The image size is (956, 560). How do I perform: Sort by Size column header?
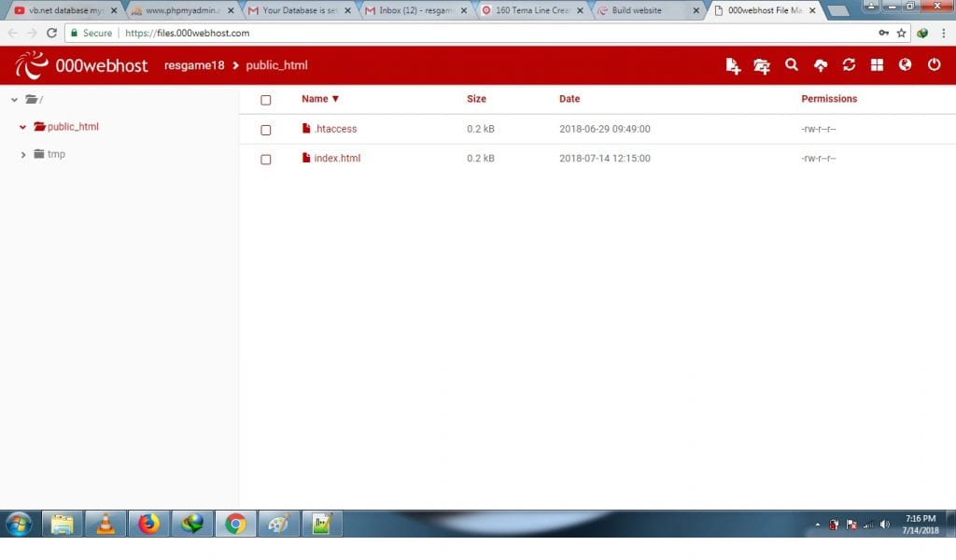click(476, 99)
